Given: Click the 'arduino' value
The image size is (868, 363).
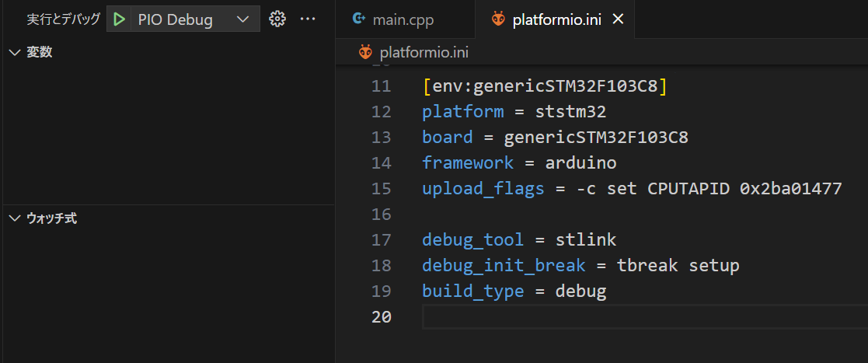Looking at the screenshot, I should [x=580, y=163].
